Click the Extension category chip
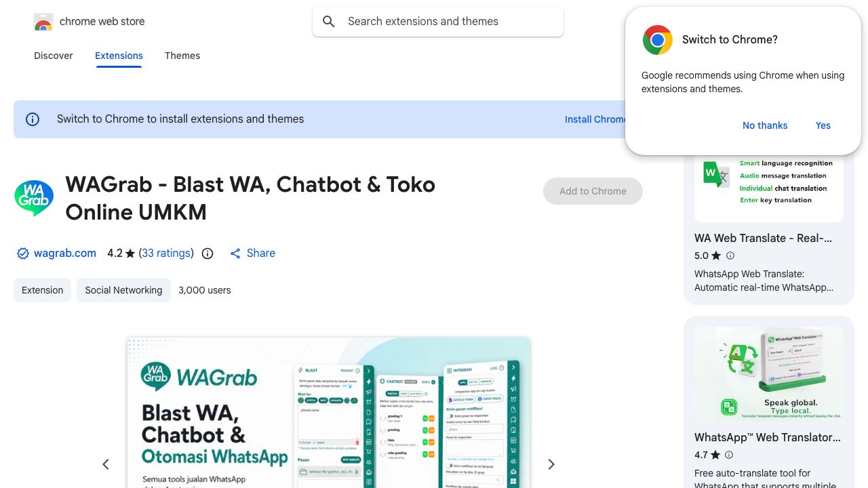 [x=42, y=290]
